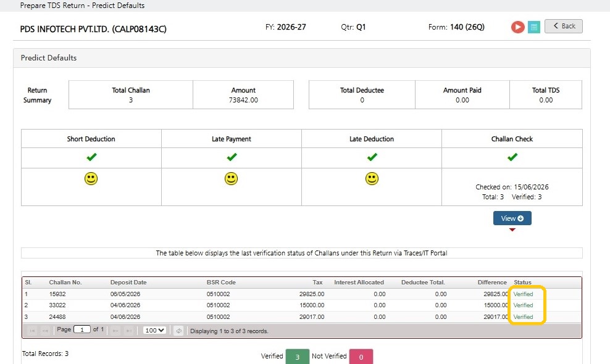Click the Challan Check green checkmark
Screen dimensions: 610x364
[512, 157]
